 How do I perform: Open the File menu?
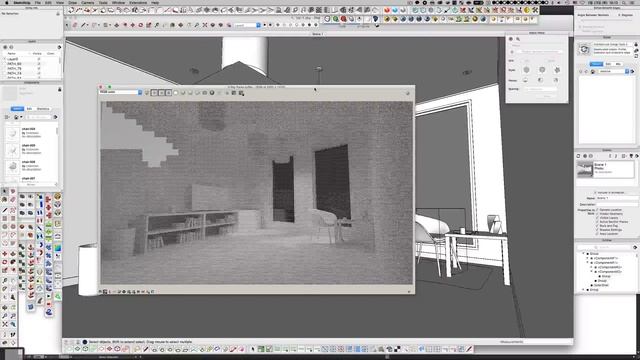pos(38,3)
